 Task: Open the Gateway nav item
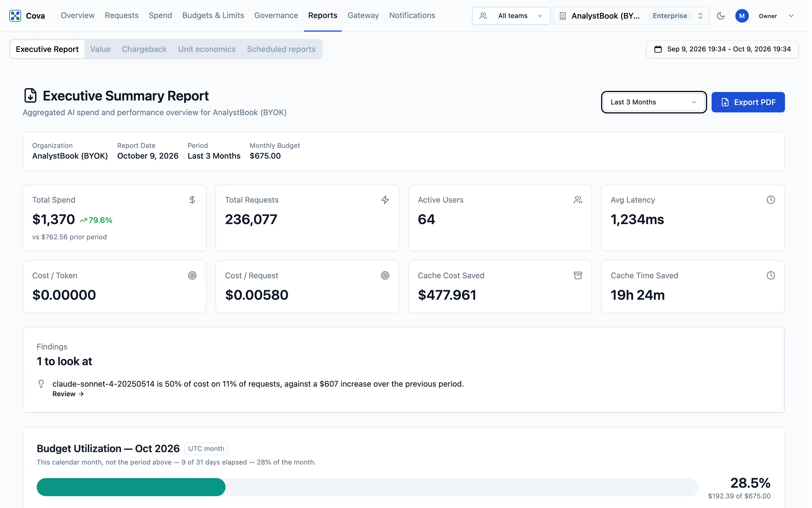[363, 16]
